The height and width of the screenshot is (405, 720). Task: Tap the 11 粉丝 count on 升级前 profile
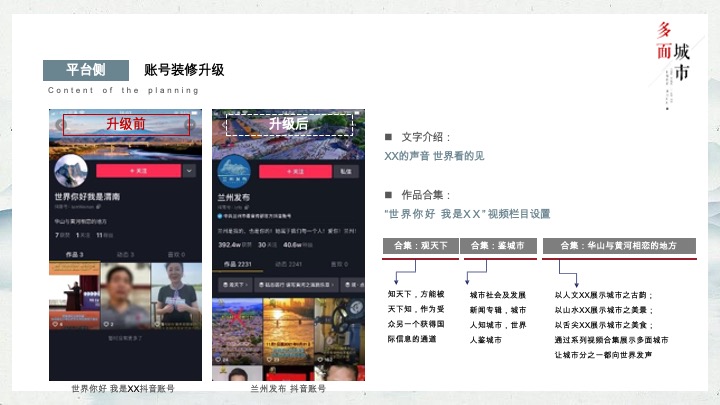pos(105,235)
